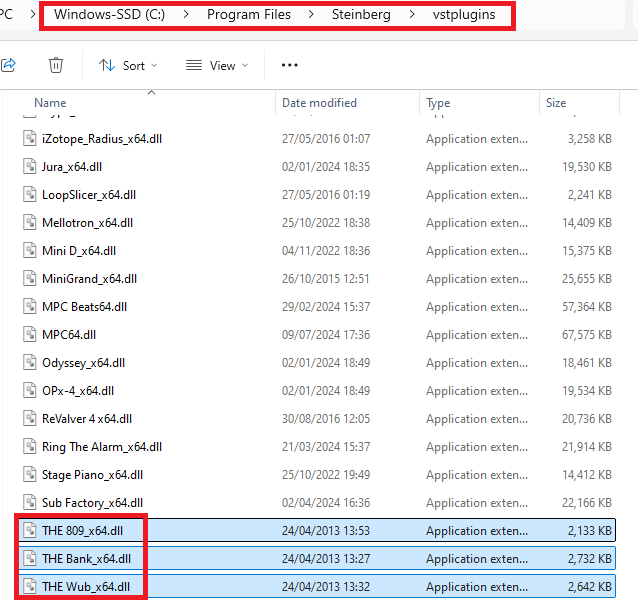Select the Stage Piano_x64.dll file icon
The width and height of the screenshot is (638, 601).
[30, 475]
